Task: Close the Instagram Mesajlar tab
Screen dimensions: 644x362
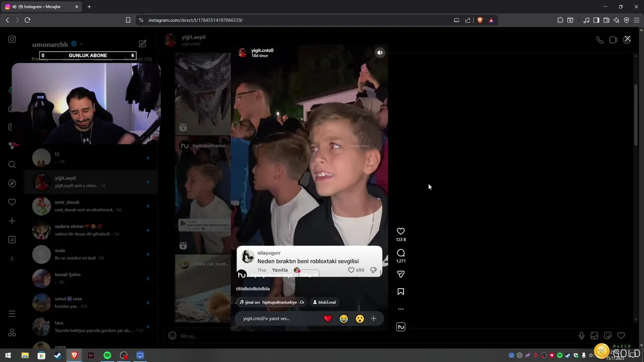Action: click(x=76, y=7)
